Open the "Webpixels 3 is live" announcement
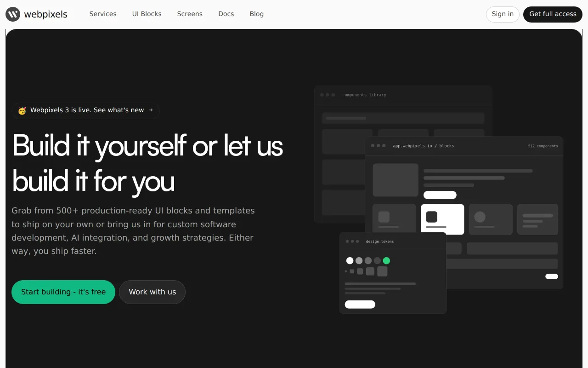 pos(85,110)
